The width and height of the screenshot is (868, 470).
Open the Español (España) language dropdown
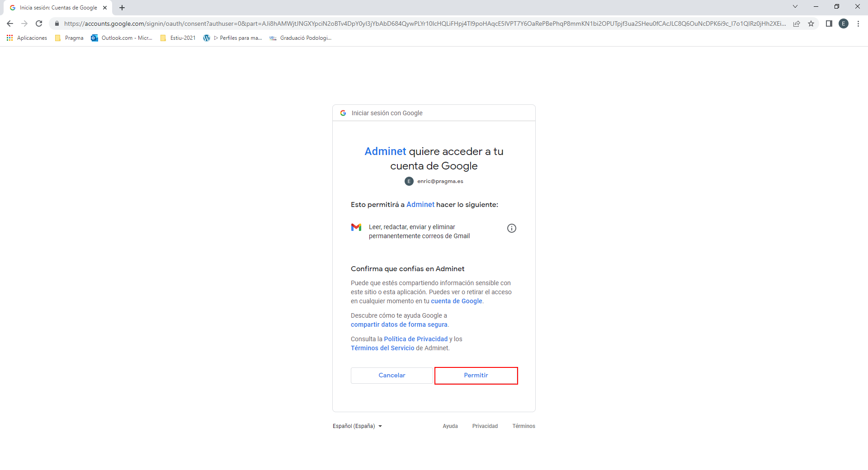[x=357, y=426]
